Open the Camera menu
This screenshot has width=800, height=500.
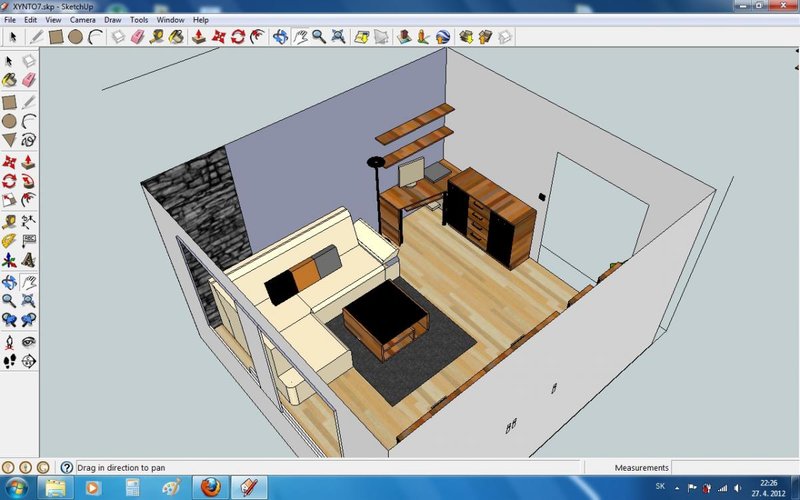pos(82,19)
